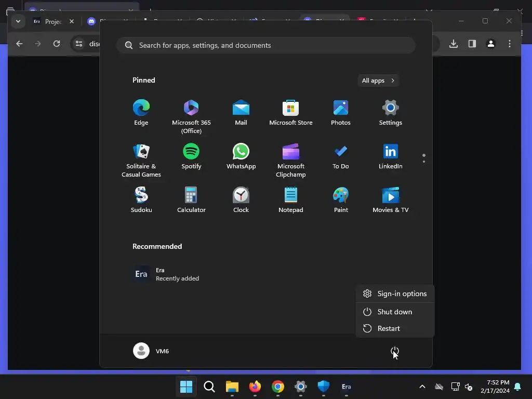Screen dimensions: 532x399
Task: Launch Microsoft 365 (Office)
Action: point(191,117)
